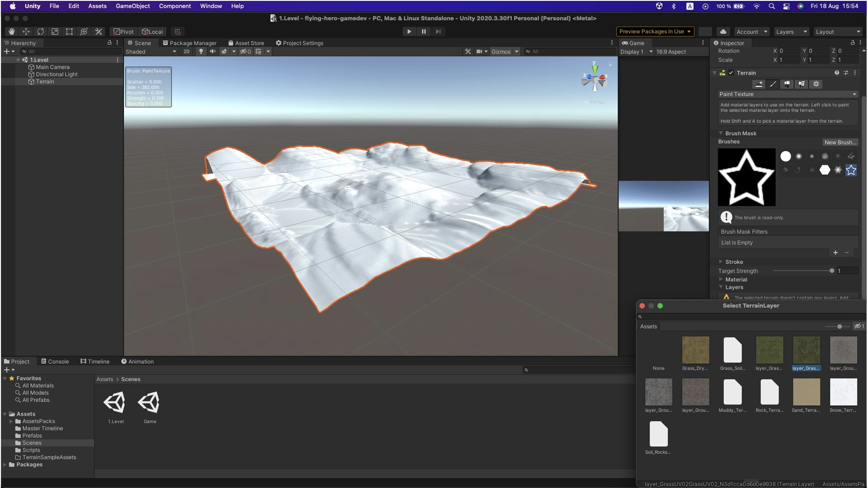Image resolution: width=868 pixels, height=488 pixels.
Task: Open the Account dropdown
Action: 752,32
